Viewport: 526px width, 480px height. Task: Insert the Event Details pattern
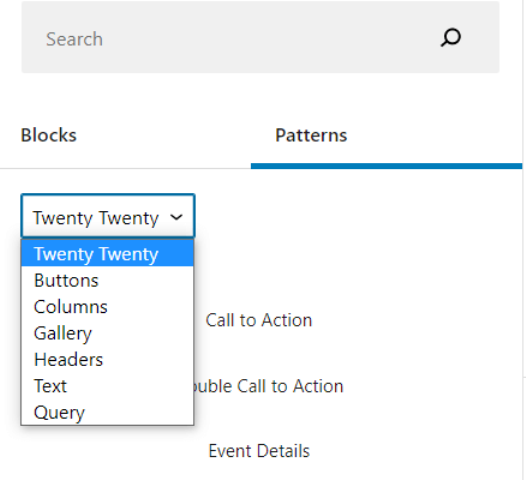(x=259, y=451)
